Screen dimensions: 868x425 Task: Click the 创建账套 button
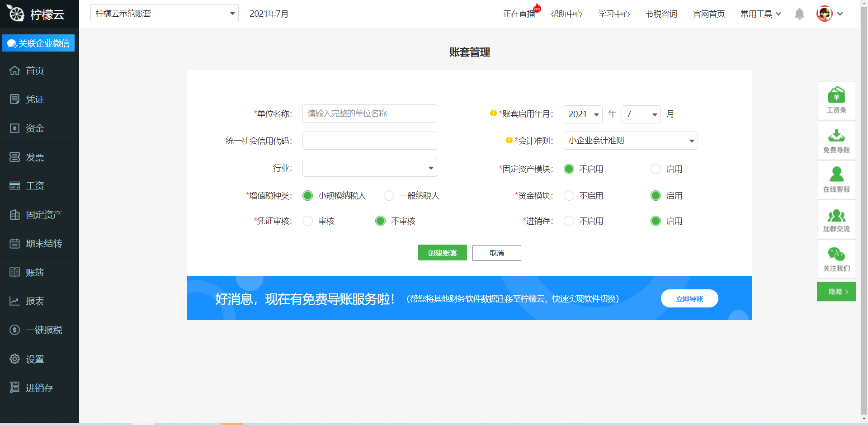pyautogui.click(x=443, y=253)
